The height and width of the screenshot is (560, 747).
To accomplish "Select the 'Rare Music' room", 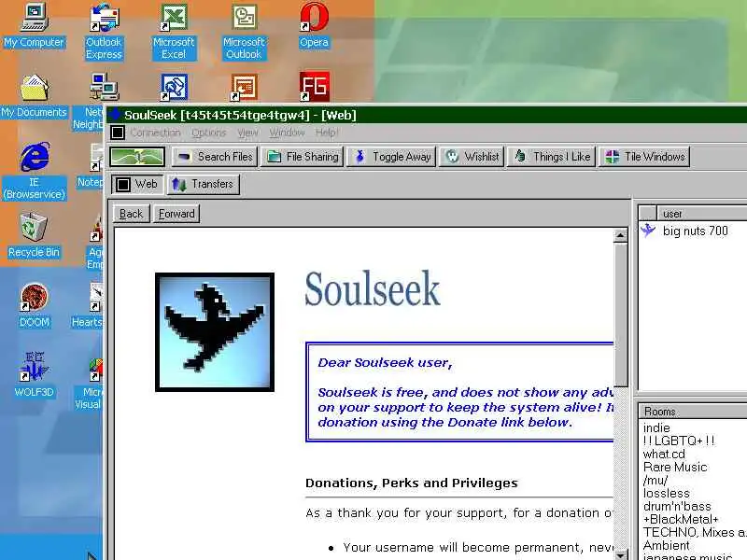I will click(x=675, y=468).
